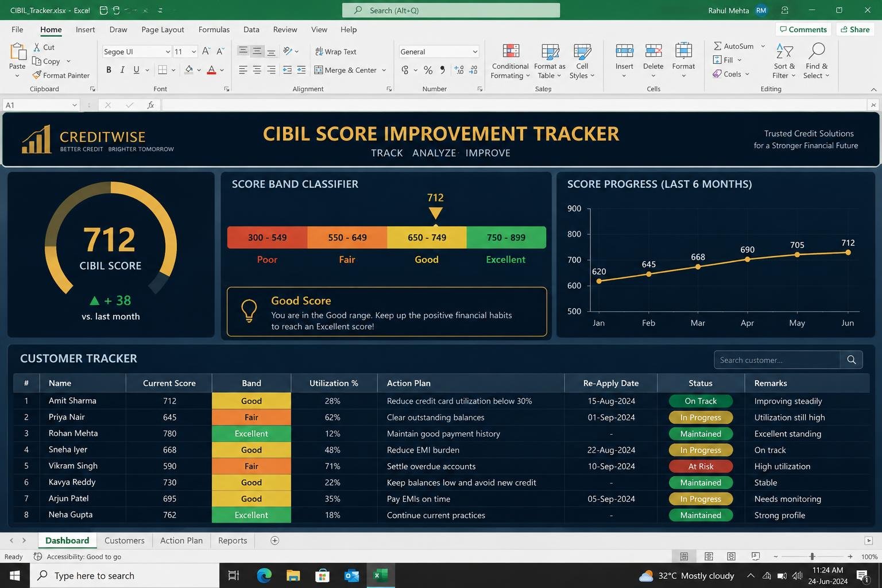The height and width of the screenshot is (588, 882).
Task: Click the customer search magnifier icon
Action: point(852,360)
